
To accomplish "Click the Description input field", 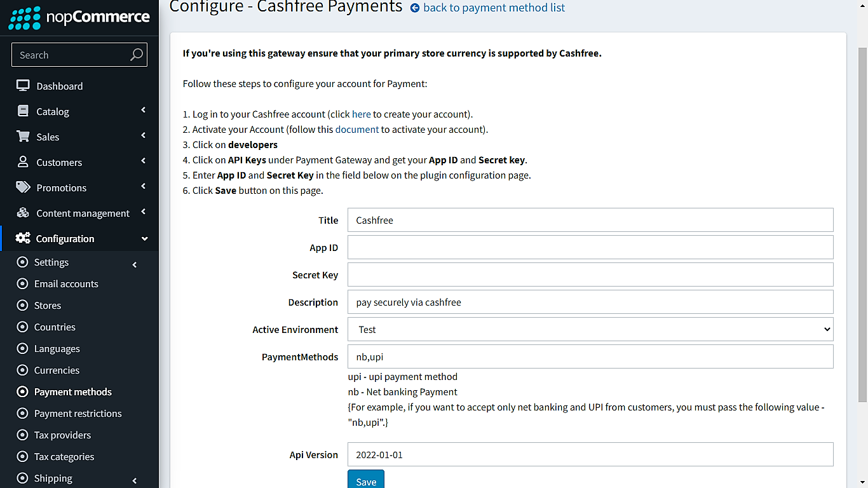I will click(590, 302).
